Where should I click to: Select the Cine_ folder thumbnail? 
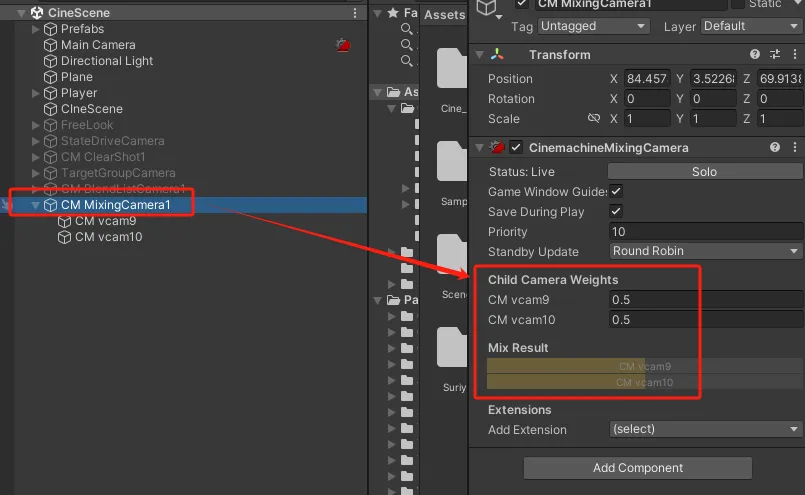click(x=452, y=69)
